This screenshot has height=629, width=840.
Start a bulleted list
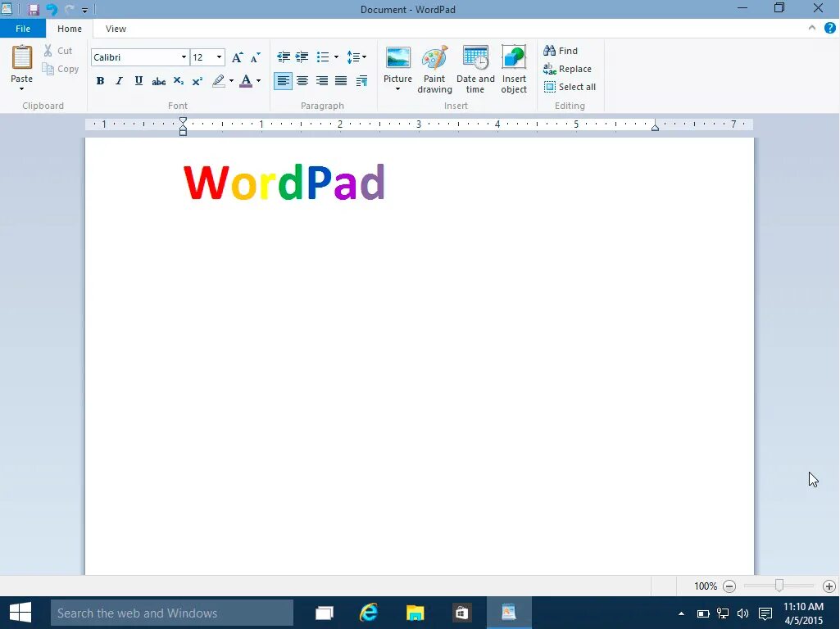point(323,57)
